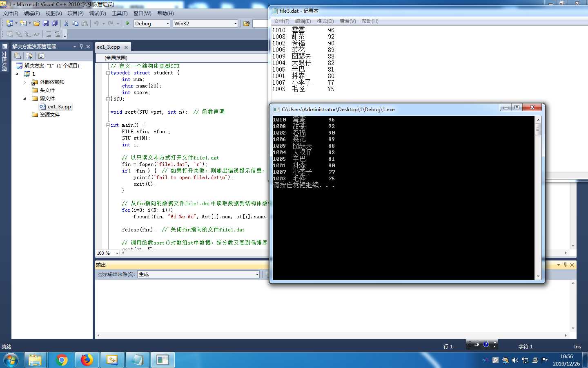Click the console window scrollbar down arrow
This screenshot has height=368, width=588.
(538, 276)
